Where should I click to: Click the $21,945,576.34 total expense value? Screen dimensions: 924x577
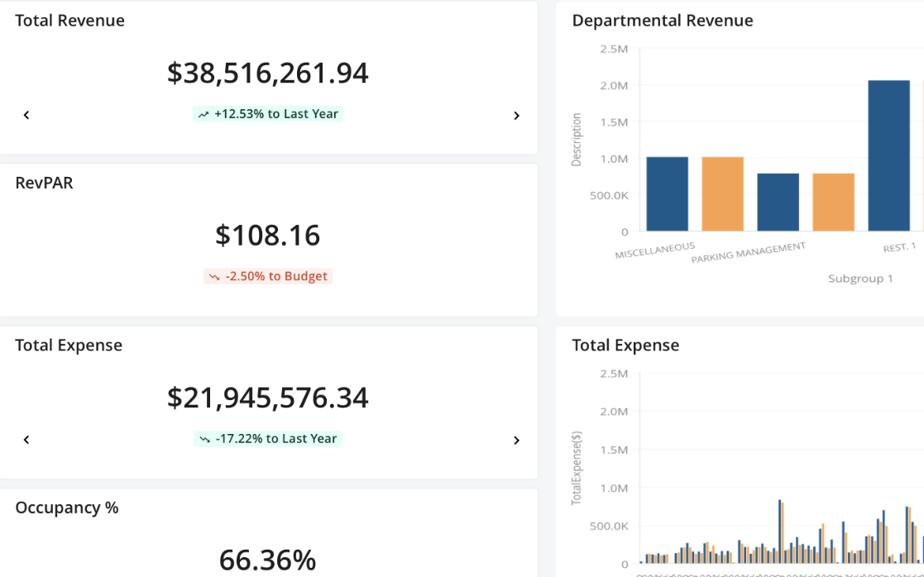pyautogui.click(x=268, y=398)
